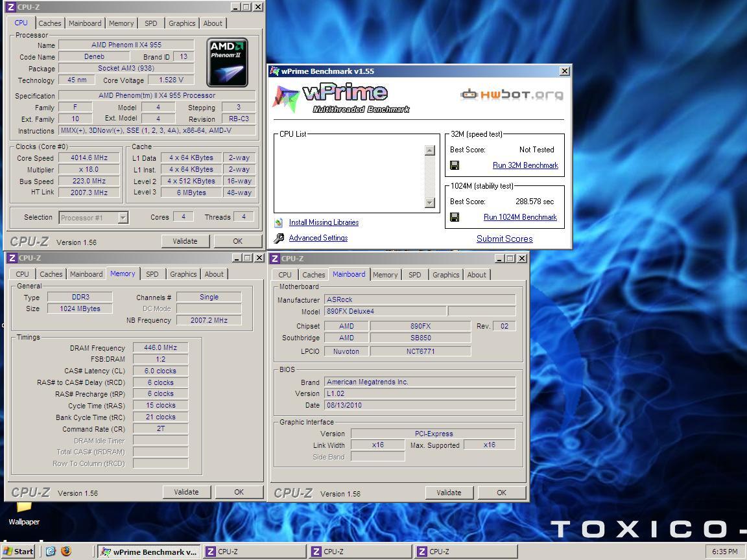This screenshot has width=747, height=560.
Task: Open Memory tab in top CPU-Z window
Action: coord(121,23)
